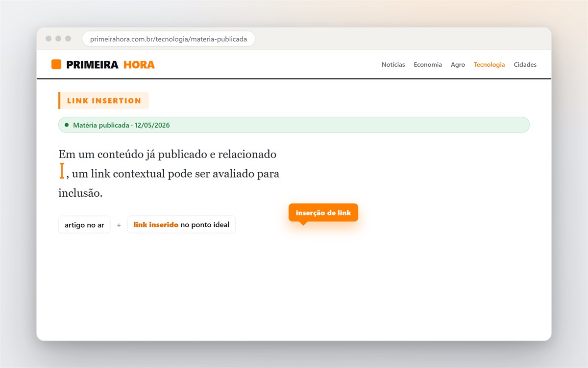Image resolution: width=588 pixels, height=368 pixels.
Task: Click the 'link inserido no ponto ideal' chip
Action: (181, 225)
